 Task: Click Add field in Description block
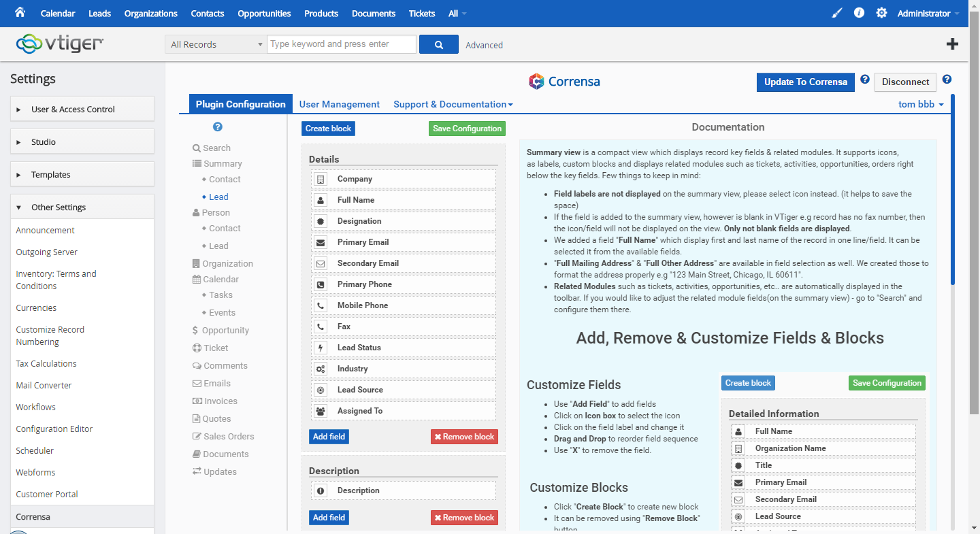pyautogui.click(x=329, y=518)
